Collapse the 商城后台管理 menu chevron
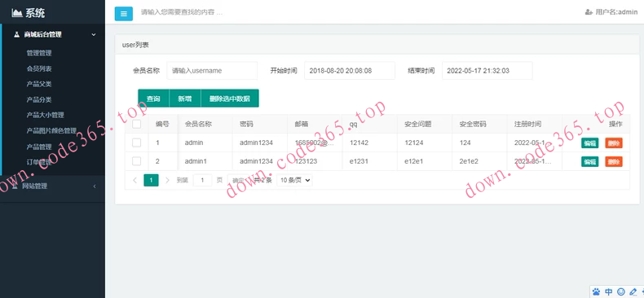The width and height of the screenshot is (644, 298). point(94,35)
